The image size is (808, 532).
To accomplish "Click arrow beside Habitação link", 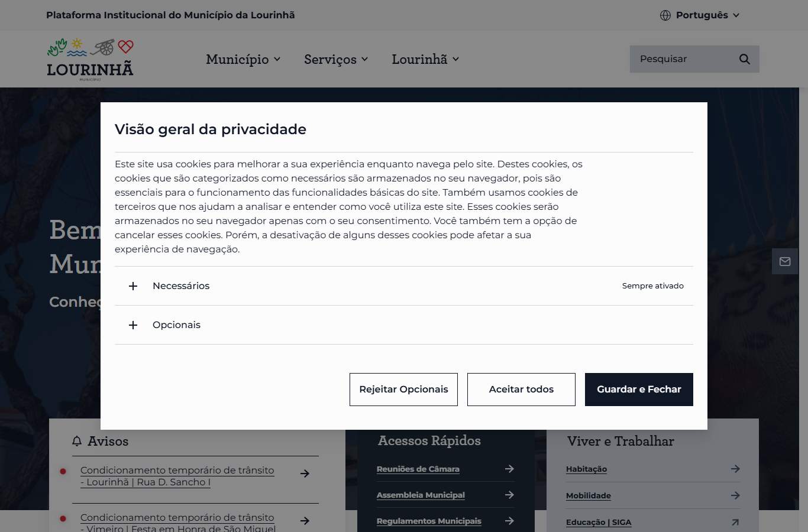I will (x=735, y=469).
